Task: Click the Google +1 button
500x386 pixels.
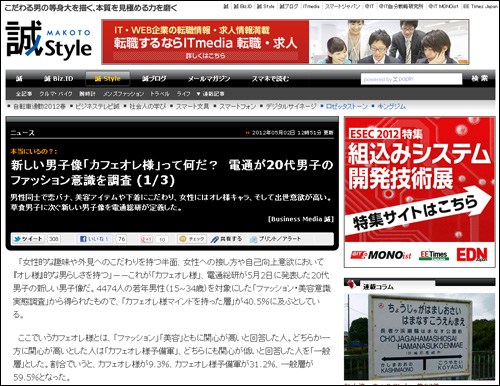Action: [x=147, y=239]
